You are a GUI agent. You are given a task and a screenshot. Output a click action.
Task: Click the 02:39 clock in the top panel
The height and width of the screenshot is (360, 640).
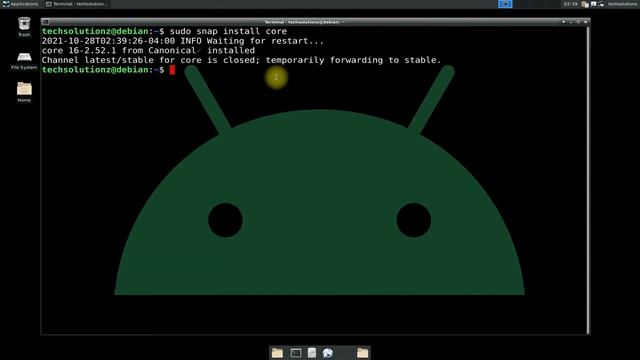pos(570,4)
